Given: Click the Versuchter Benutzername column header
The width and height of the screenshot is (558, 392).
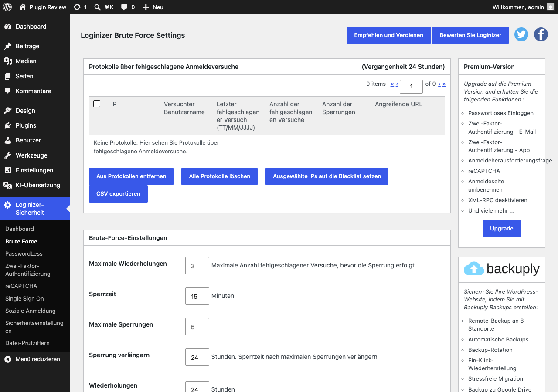Looking at the screenshot, I should pyautogui.click(x=184, y=108).
